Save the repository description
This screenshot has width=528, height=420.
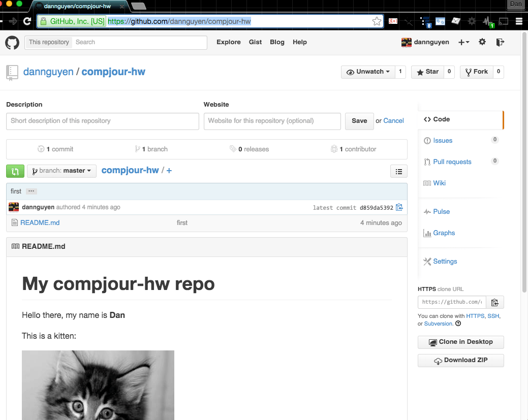359,121
